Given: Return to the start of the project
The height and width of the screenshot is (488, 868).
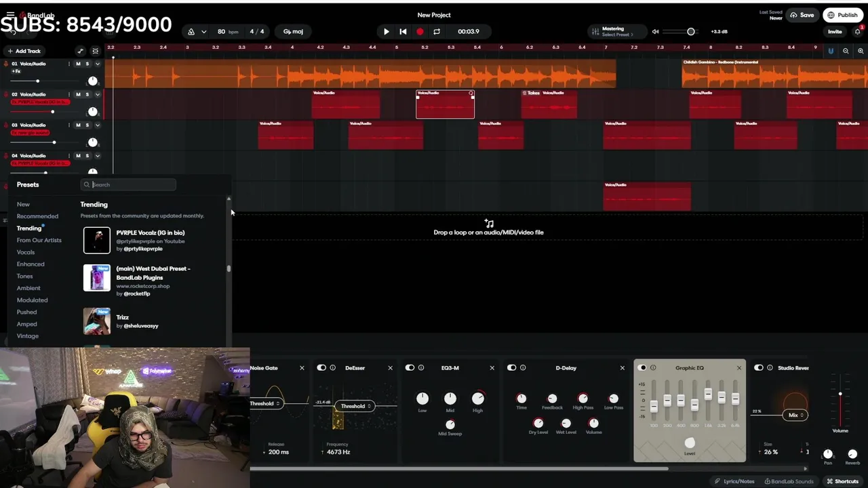Looking at the screenshot, I should pos(403,31).
